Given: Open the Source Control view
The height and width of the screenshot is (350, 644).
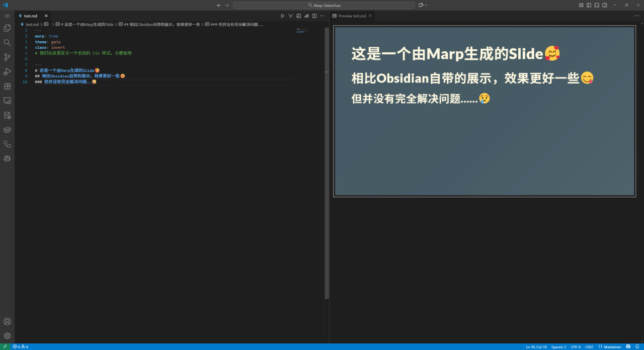Looking at the screenshot, I should click(7, 57).
